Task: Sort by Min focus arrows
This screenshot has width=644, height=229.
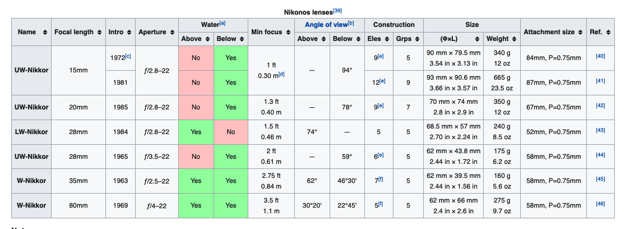Action: (x=288, y=32)
